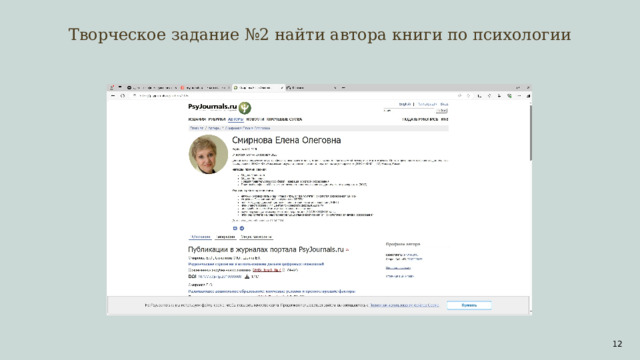Image resolution: width=640 pixels, height=360 pixels.
Task: Open the РУБРИКИ menu item
Action: coord(217,119)
